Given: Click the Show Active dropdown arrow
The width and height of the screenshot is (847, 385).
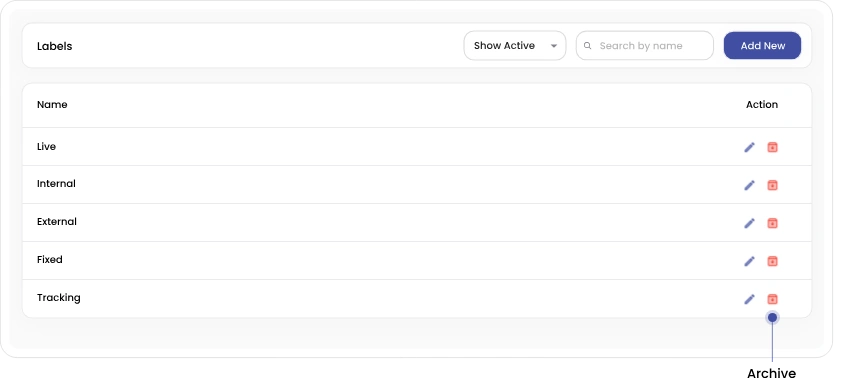Looking at the screenshot, I should tap(554, 46).
